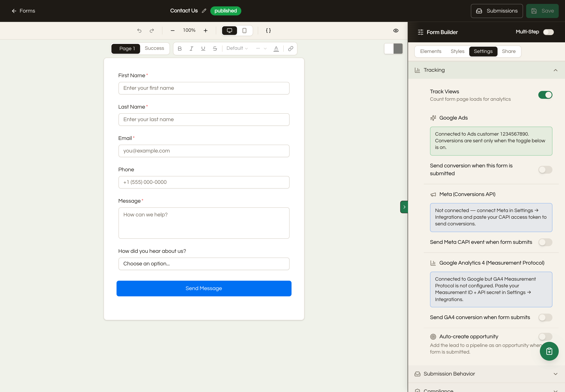
Task: Click the Save button
Action: coord(542,11)
